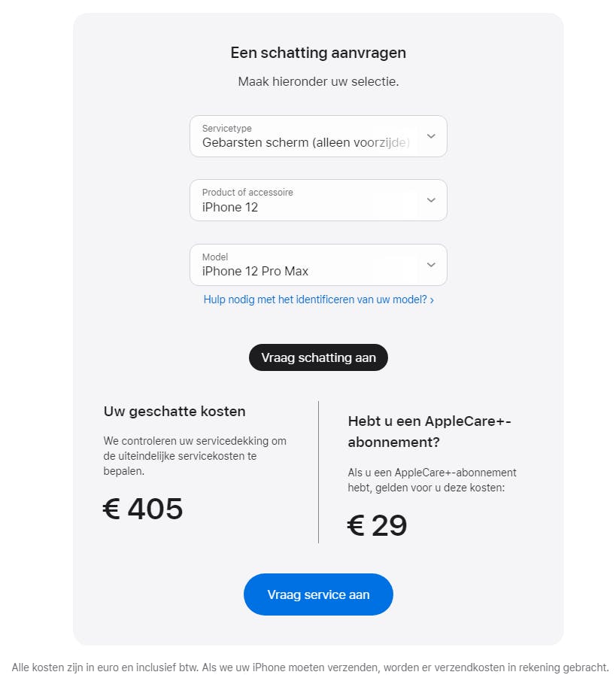This screenshot has width=616, height=675.
Task: Click the small arrow after the help link
Action: click(x=432, y=300)
